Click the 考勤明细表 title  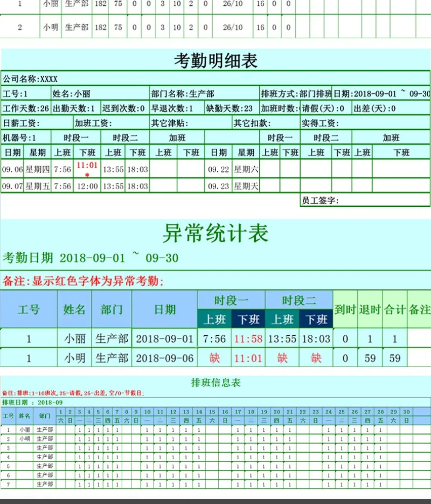[x=215, y=60]
